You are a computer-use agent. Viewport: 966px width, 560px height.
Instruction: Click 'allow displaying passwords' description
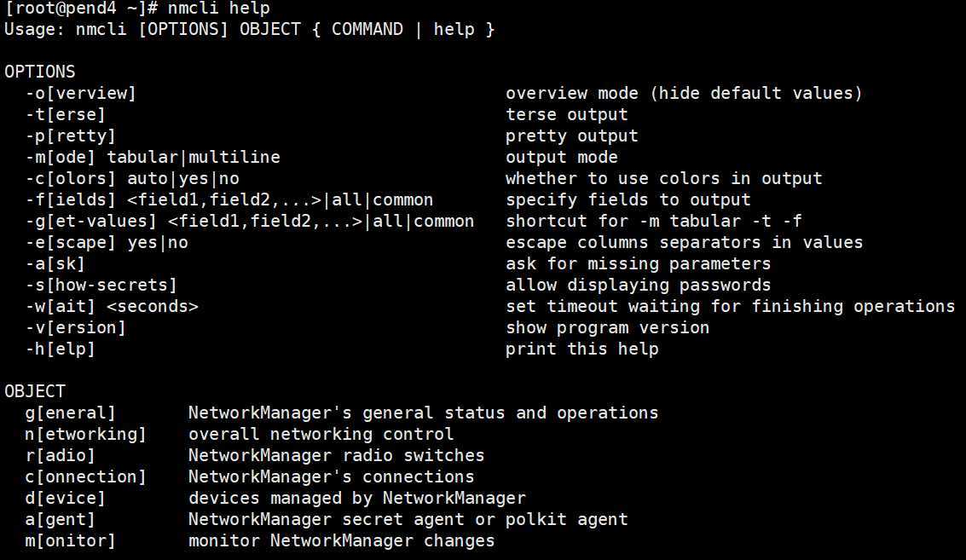[x=639, y=286]
